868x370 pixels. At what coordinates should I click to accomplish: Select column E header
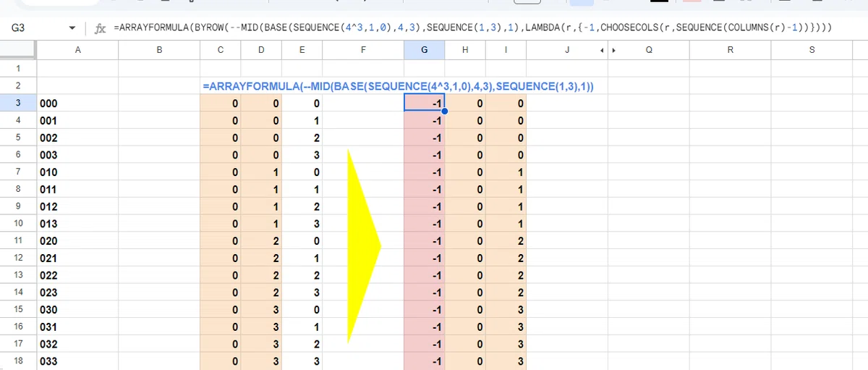pyautogui.click(x=302, y=50)
